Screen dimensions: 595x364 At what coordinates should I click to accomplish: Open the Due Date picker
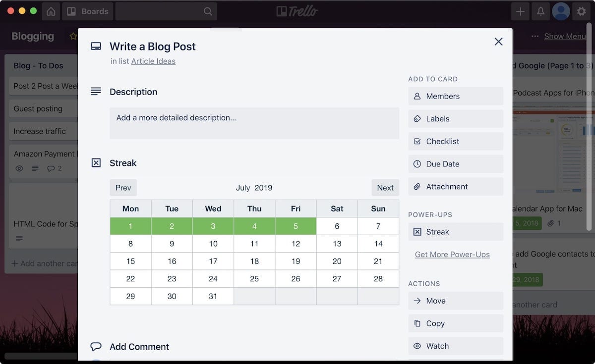coord(455,164)
